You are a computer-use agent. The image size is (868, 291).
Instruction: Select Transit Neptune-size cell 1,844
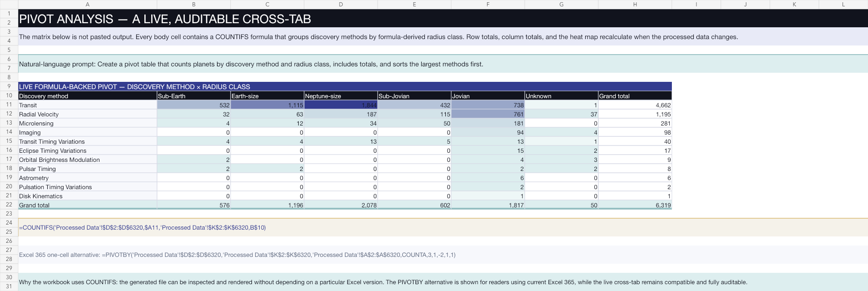coord(341,105)
